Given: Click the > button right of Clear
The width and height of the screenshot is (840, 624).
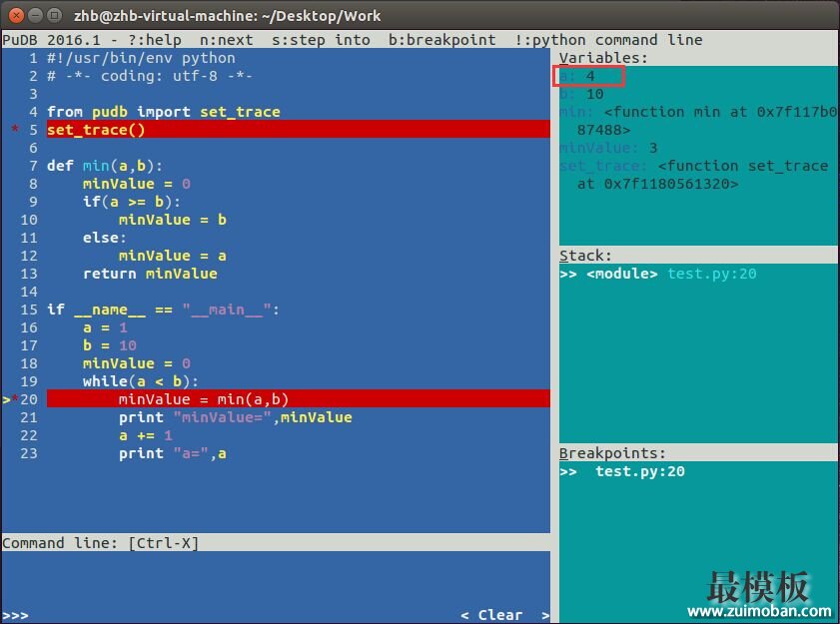Looking at the screenshot, I should click(544, 615).
